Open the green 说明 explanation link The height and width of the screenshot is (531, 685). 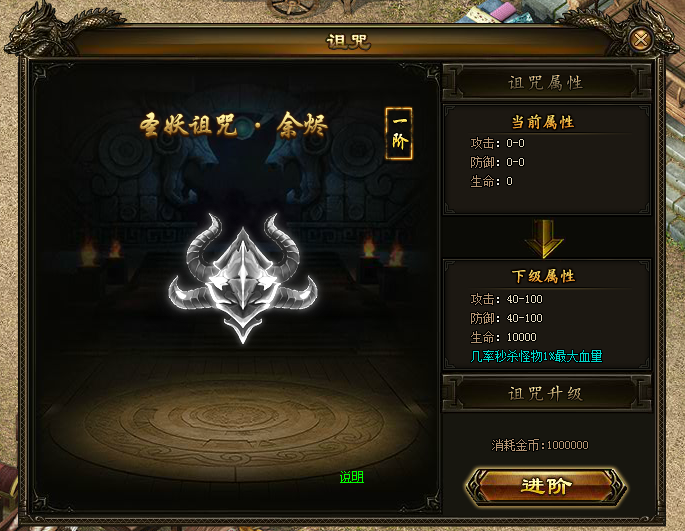click(352, 477)
